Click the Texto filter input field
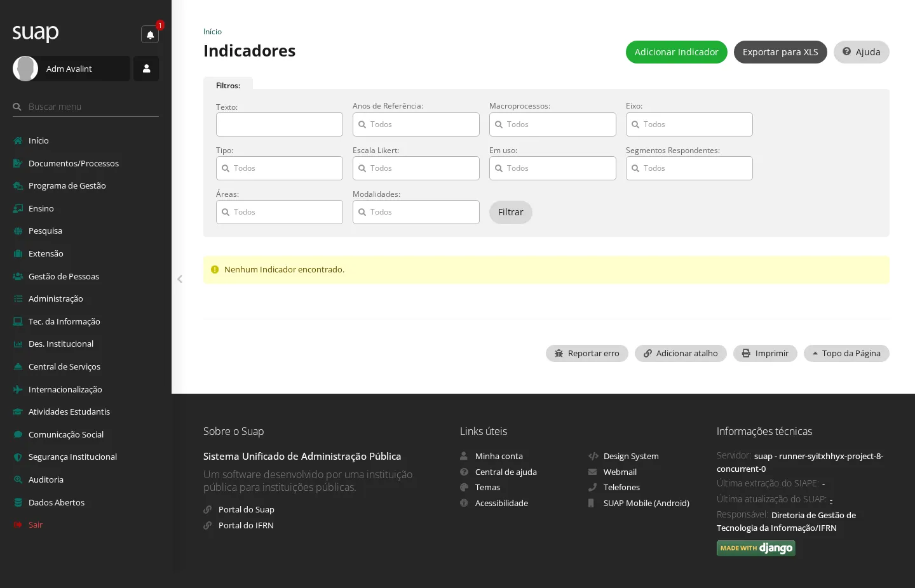This screenshot has width=915, height=588. tap(280, 124)
